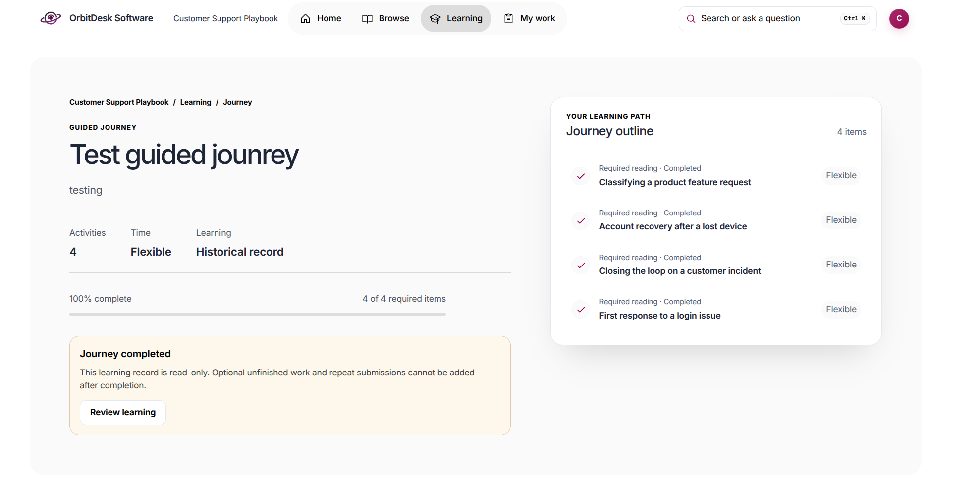Click the checkmark beside Account recovery after a lost device
The image size is (980, 479).
tap(581, 220)
